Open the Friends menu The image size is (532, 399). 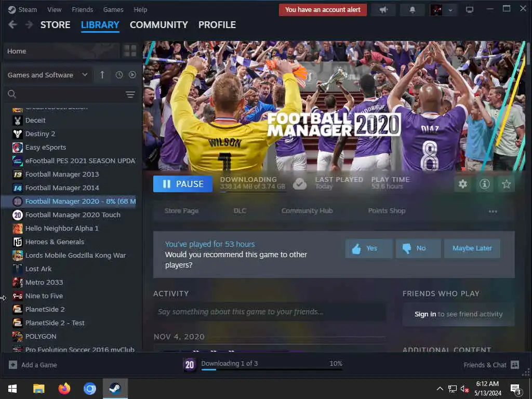coord(82,9)
